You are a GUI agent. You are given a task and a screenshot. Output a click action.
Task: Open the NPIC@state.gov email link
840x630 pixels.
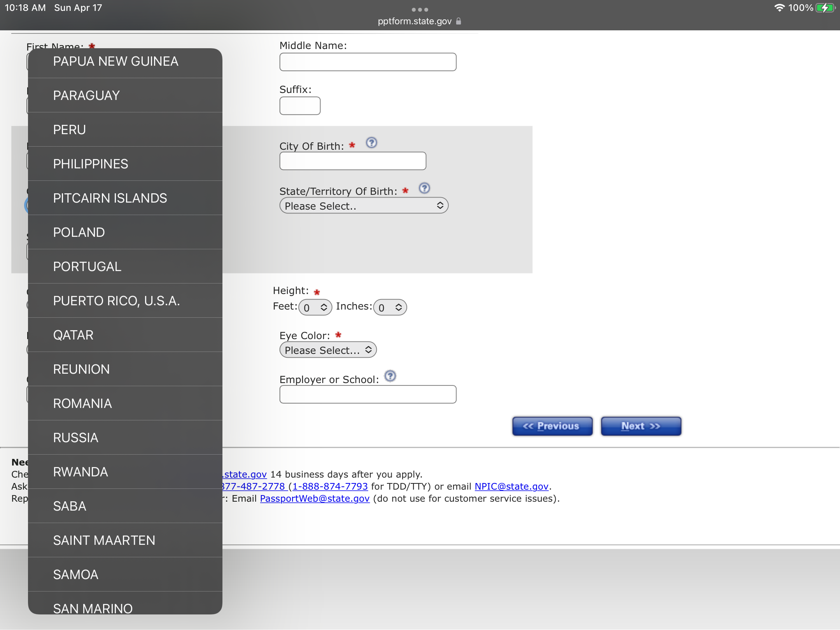[x=511, y=486]
